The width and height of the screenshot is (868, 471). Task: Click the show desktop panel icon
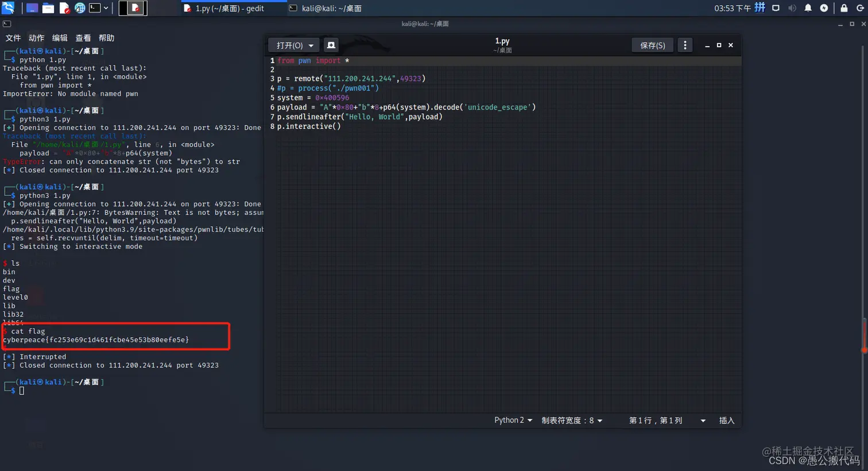[32, 8]
